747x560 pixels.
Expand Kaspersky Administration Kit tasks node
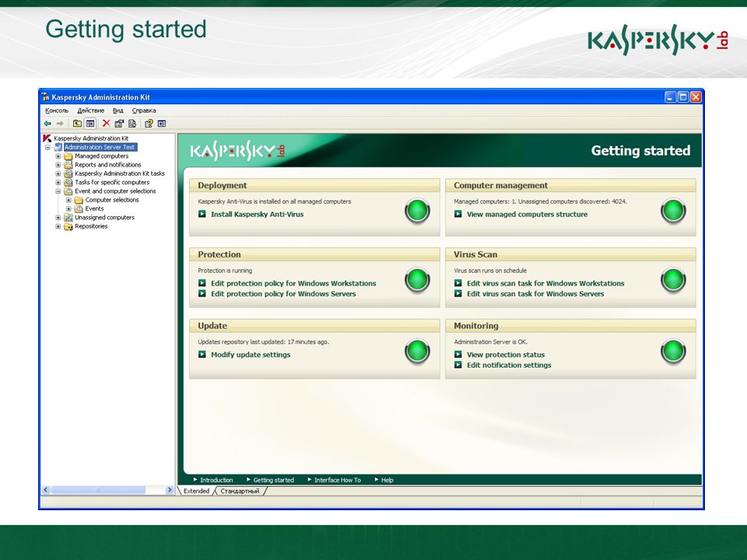pos(58,173)
